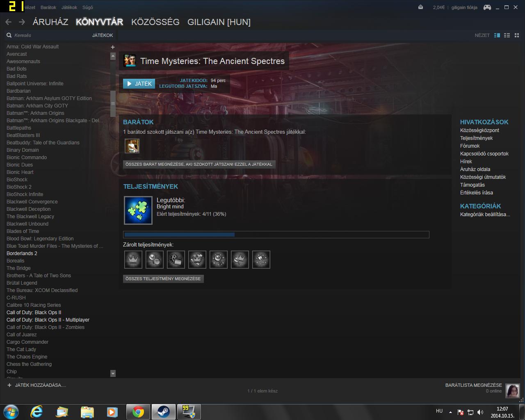Select Brütal Legend in game list

[x=22, y=283]
